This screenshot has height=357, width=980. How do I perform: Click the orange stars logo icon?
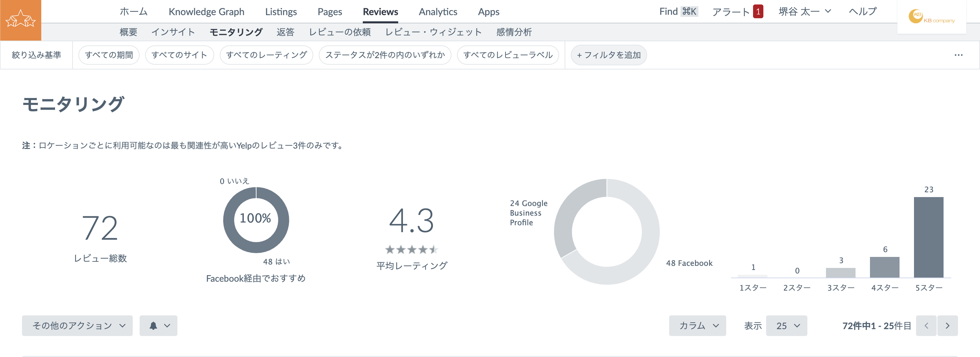pyautogui.click(x=21, y=20)
